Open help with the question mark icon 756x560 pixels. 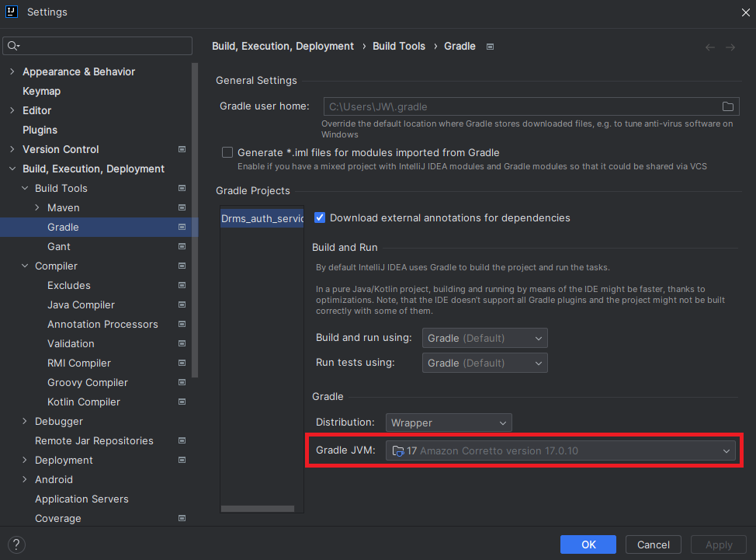tap(16, 544)
